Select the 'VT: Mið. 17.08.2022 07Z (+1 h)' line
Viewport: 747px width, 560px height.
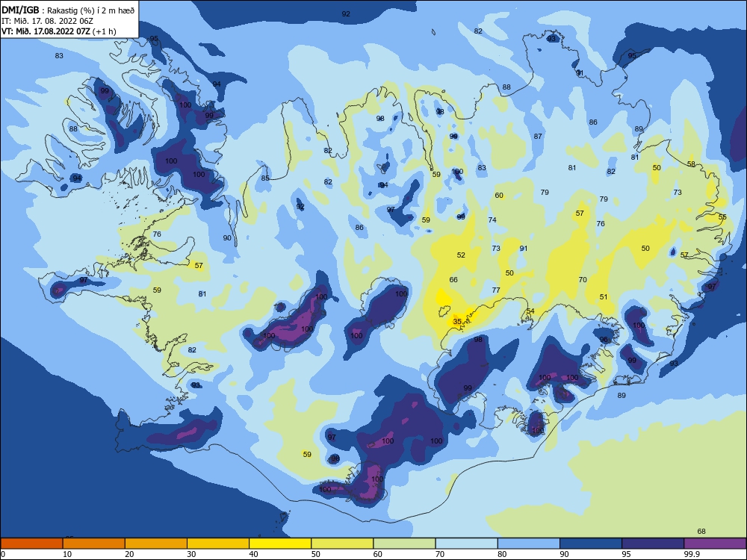pos(58,31)
